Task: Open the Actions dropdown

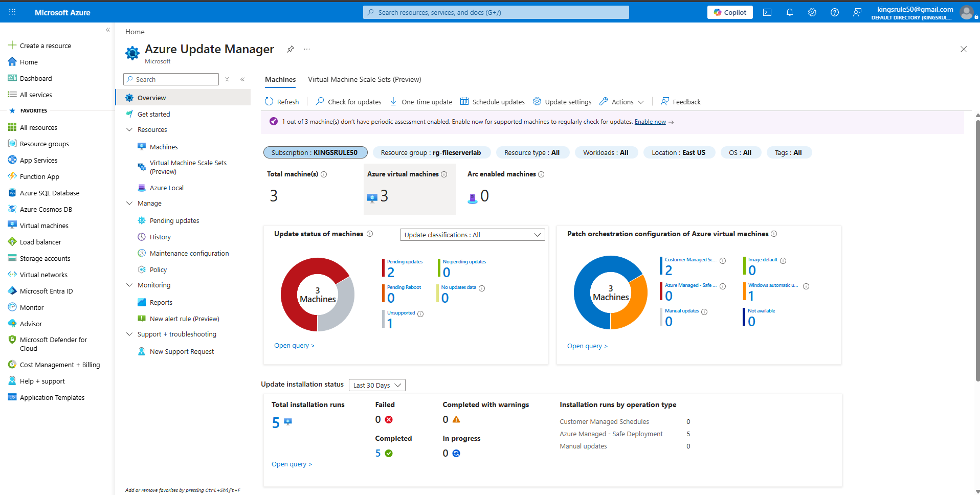Action: tap(622, 102)
